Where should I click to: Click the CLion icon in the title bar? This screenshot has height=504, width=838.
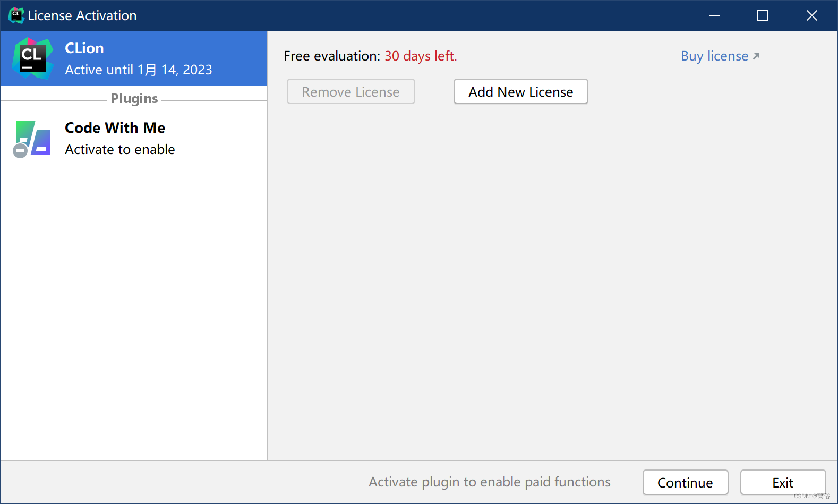click(16, 15)
